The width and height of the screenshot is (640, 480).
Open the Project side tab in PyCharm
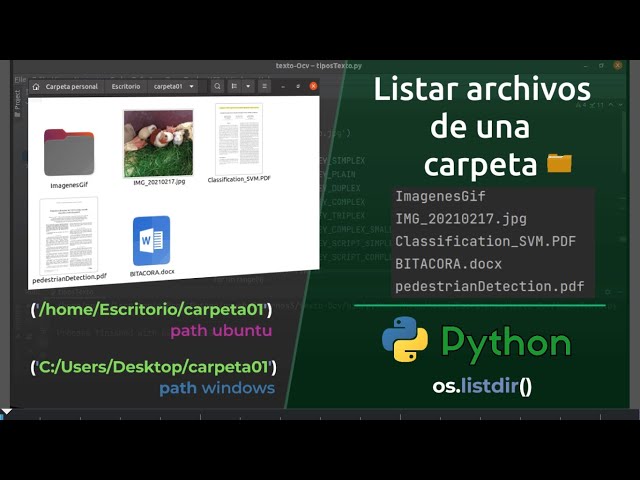coord(18,104)
